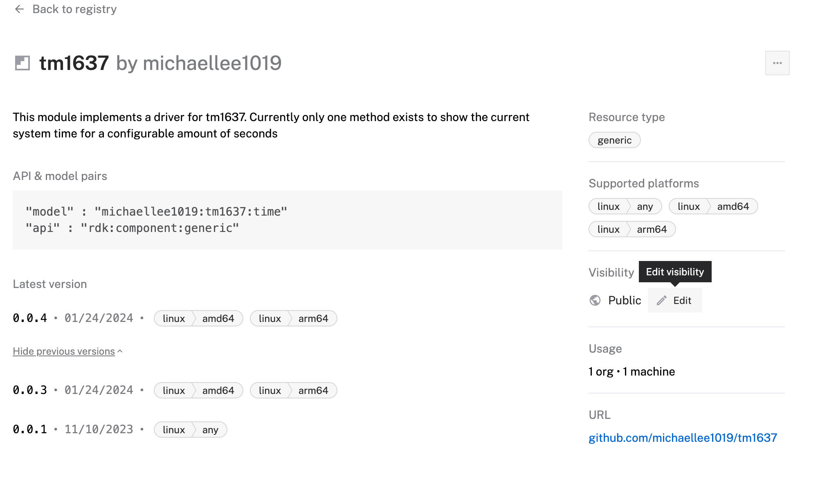This screenshot has height=504, width=818.
Task: Select the linux amd64 supported platform tag
Action: pyautogui.click(x=713, y=207)
